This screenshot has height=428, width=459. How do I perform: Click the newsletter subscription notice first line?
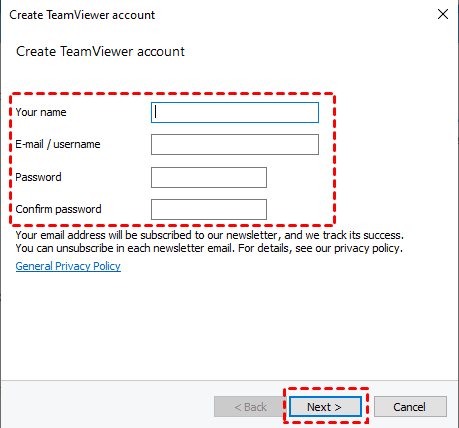click(210, 235)
